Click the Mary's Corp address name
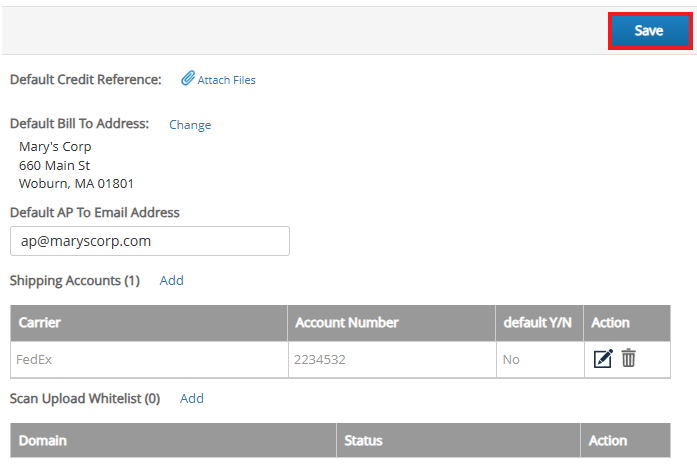This screenshot has height=469, width=697. pyautogui.click(x=55, y=146)
